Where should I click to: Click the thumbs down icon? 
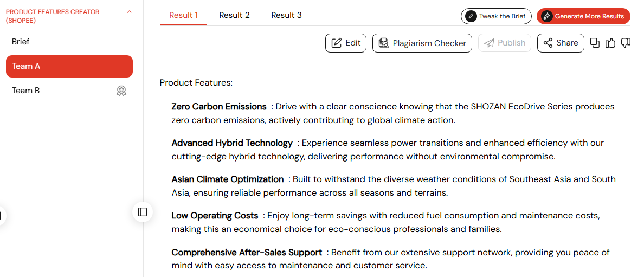pyautogui.click(x=626, y=43)
